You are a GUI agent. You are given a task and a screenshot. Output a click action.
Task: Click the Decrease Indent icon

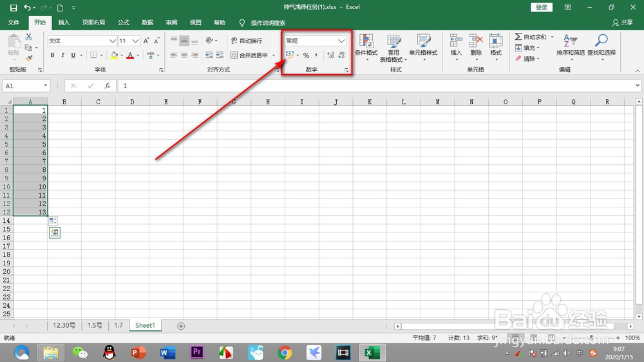209,55
